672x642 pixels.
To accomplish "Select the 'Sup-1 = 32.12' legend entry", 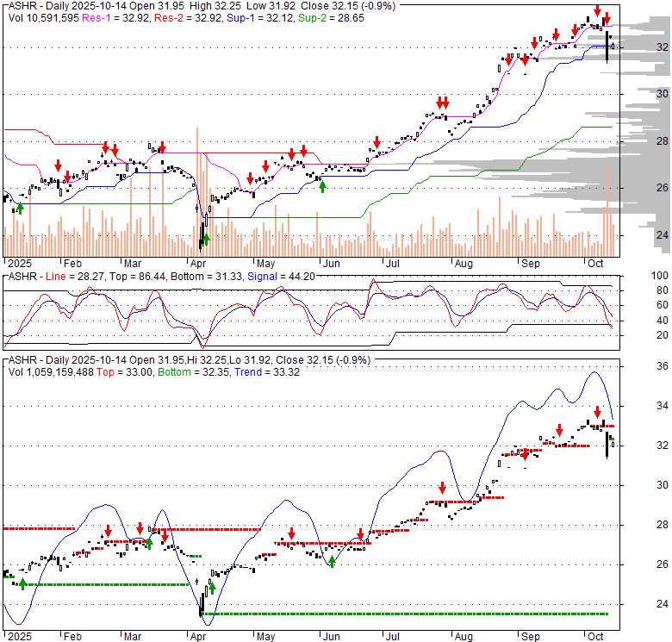I will tap(260, 18).
